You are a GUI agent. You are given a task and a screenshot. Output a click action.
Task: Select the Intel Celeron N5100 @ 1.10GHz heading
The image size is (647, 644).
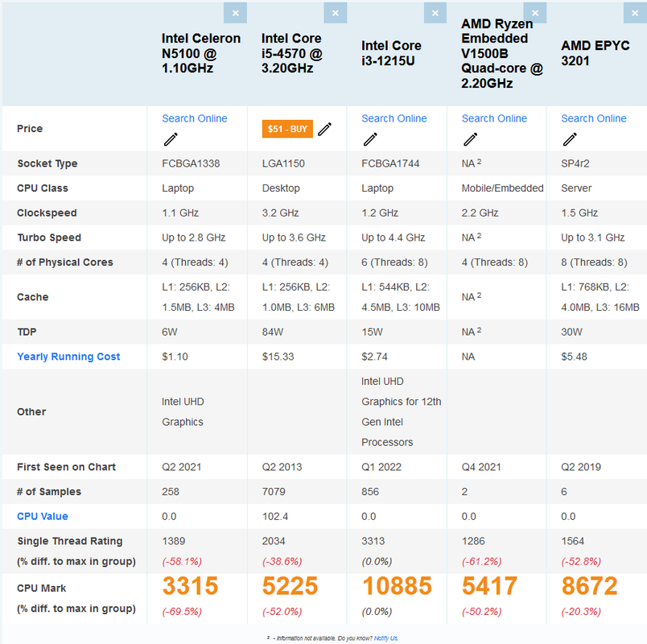(x=201, y=53)
